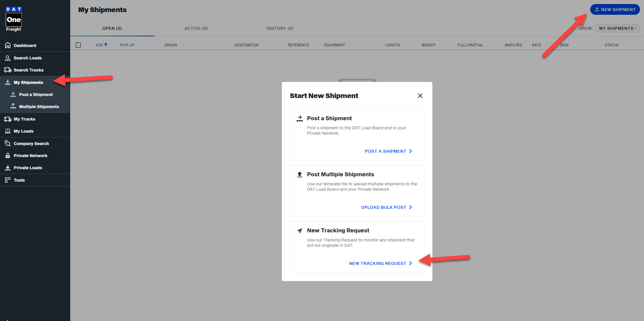Screen dimensions: 644x321
Task: Select the Company Search magnifier icon
Action: 7,143
